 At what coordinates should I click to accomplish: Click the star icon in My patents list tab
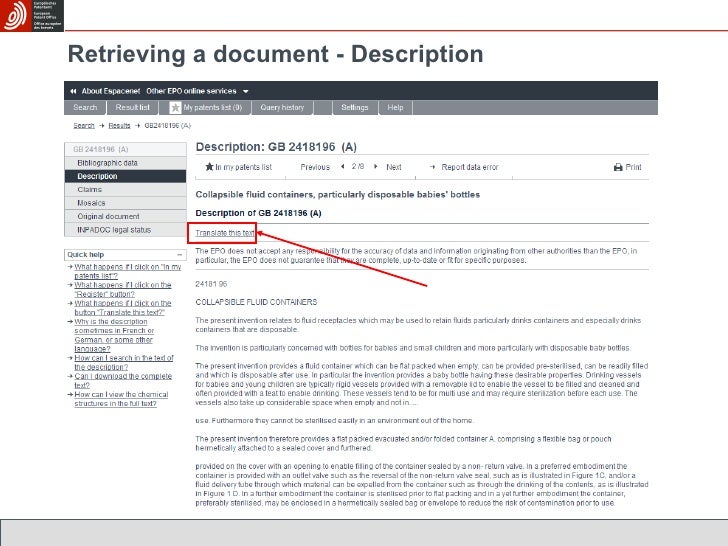pos(175,108)
